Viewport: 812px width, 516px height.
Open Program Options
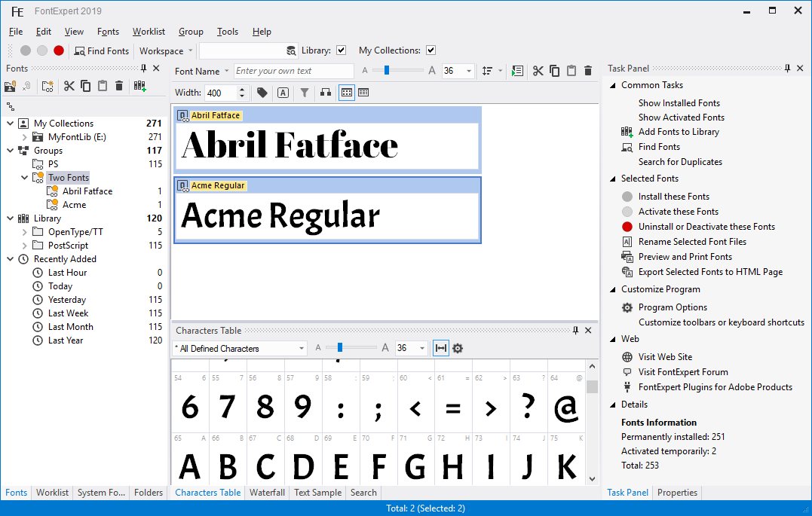point(673,307)
